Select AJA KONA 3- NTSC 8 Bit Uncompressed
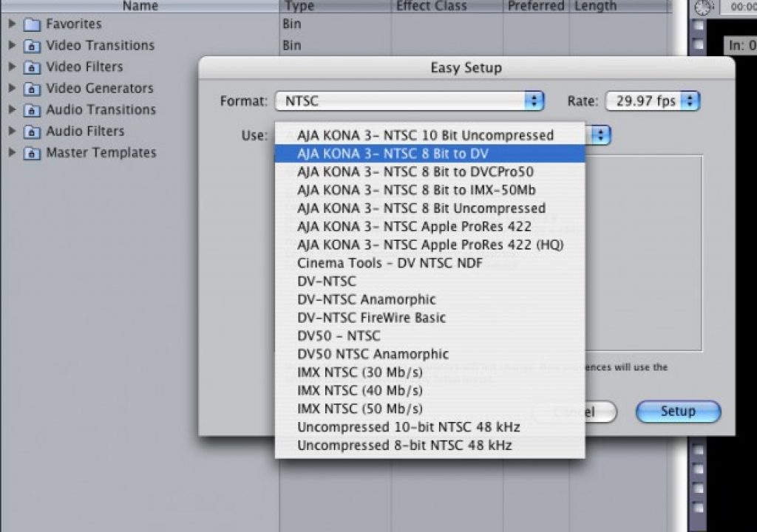 430,208
